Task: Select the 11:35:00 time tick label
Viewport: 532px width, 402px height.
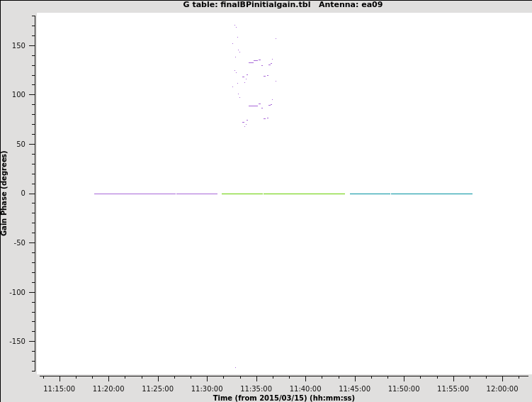Action: (256, 389)
